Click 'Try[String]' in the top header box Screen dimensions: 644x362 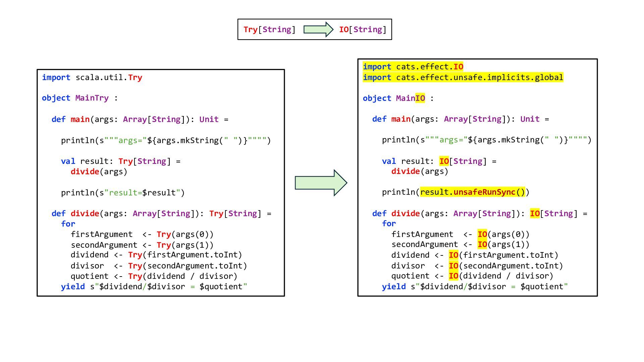click(x=269, y=29)
